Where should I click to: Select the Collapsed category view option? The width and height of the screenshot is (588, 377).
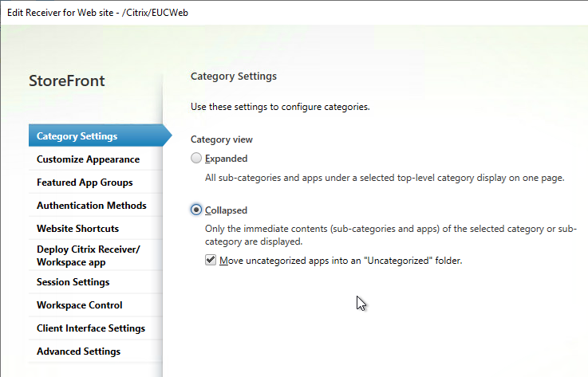point(196,210)
